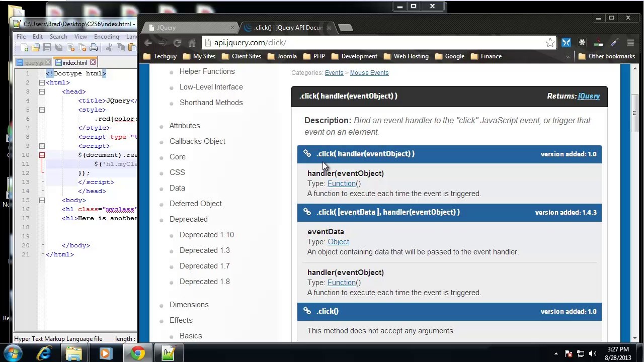Open Development bookmark folder
This screenshot has height=362, width=644.
coord(354,56)
